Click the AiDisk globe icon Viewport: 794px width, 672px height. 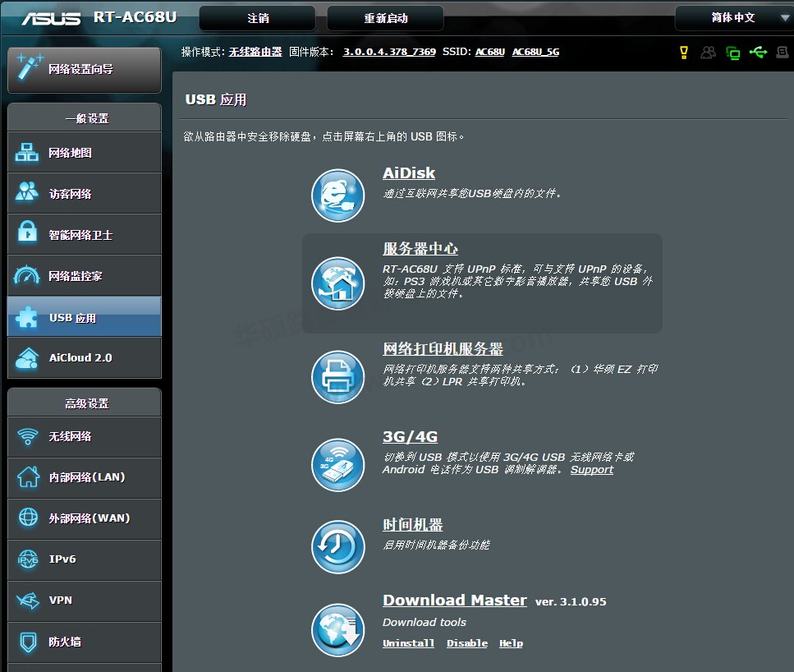point(337,196)
